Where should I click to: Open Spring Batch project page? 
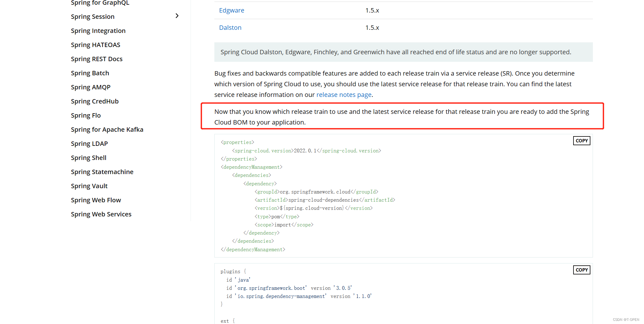[x=90, y=73]
